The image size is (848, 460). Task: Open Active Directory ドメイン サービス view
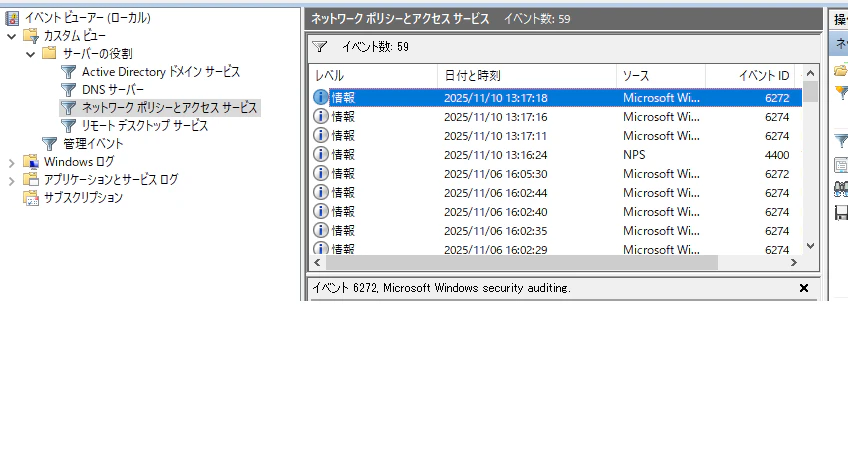click(161, 72)
